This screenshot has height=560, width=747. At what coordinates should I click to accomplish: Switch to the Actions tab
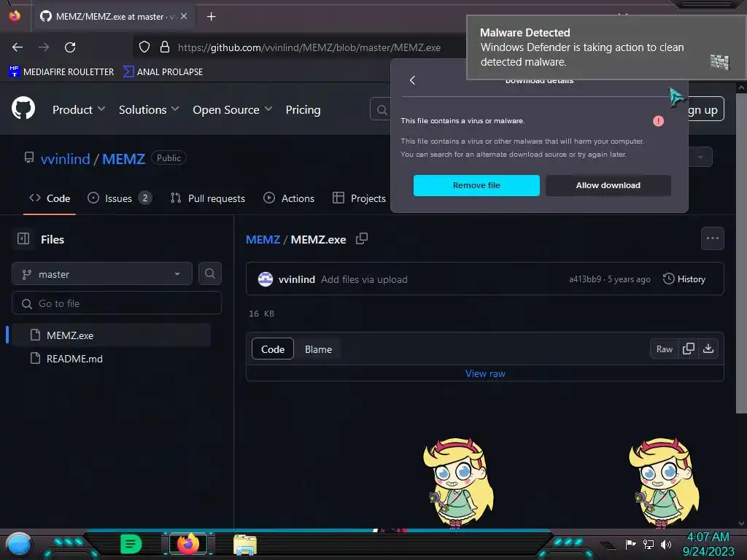289,198
